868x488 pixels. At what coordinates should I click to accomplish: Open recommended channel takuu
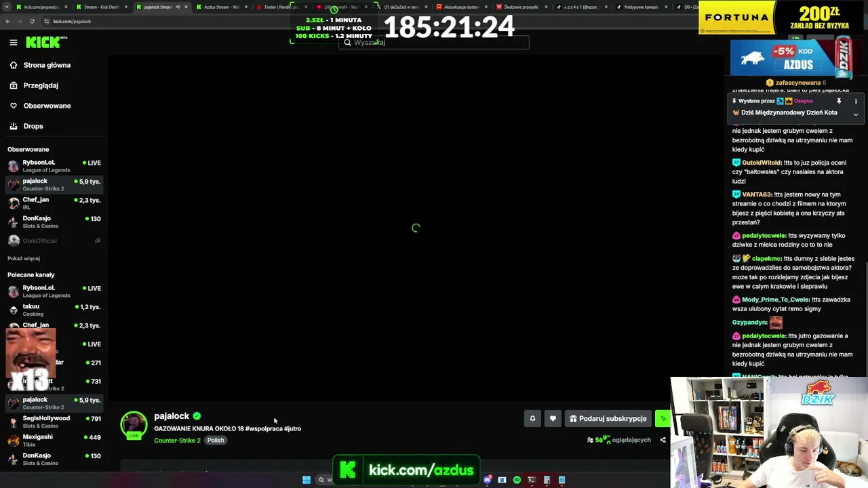pos(54,310)
